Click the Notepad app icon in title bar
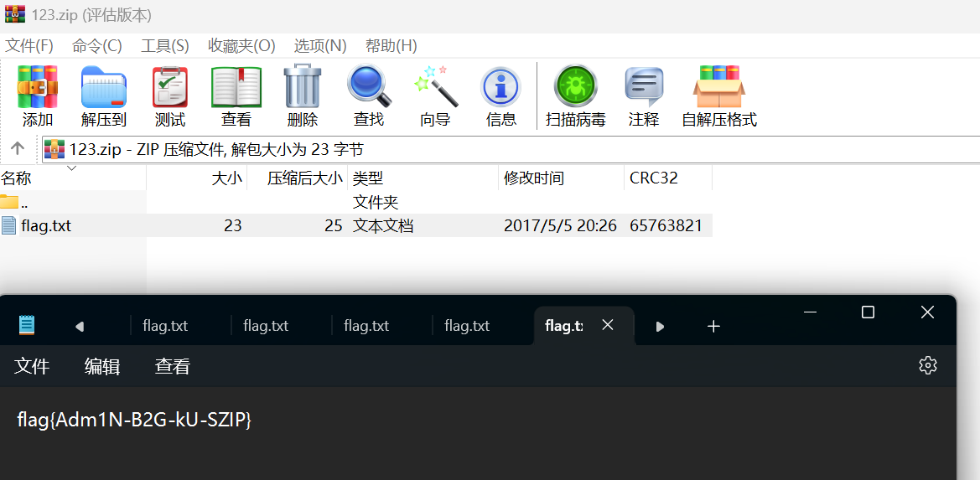The image size is (980, 480). click(x=27, y=325)
